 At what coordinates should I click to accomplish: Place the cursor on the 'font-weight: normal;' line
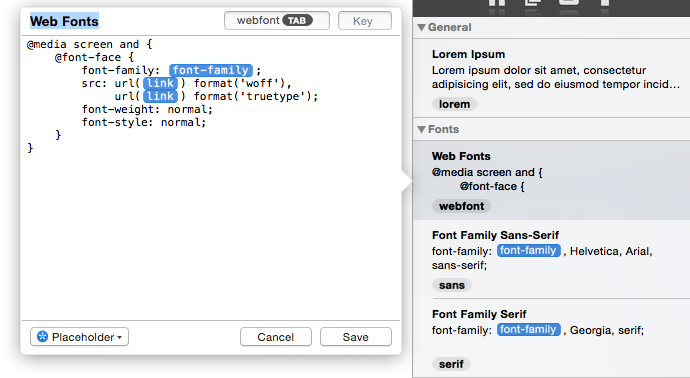point(147,110)
